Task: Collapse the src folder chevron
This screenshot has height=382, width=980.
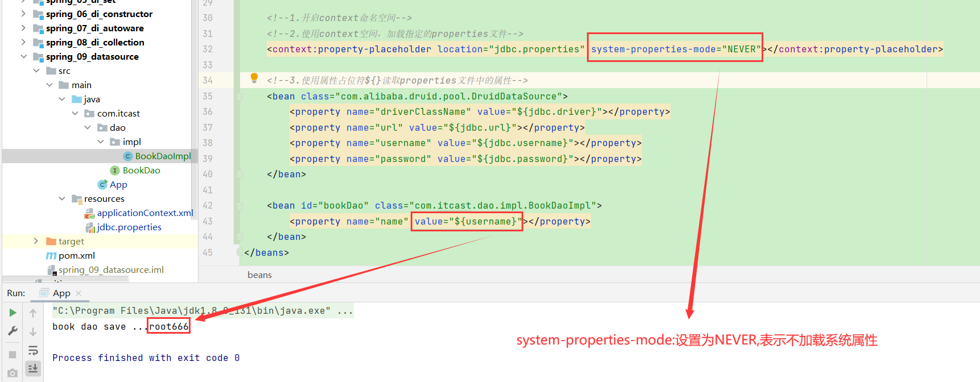Action: tap(36, 70)
